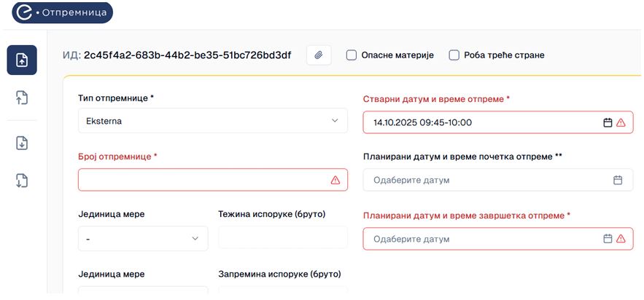The image size is (644, 300).
Task: Open calendar in Планирани датум почетка field
Action: click(x=617, y=180)
